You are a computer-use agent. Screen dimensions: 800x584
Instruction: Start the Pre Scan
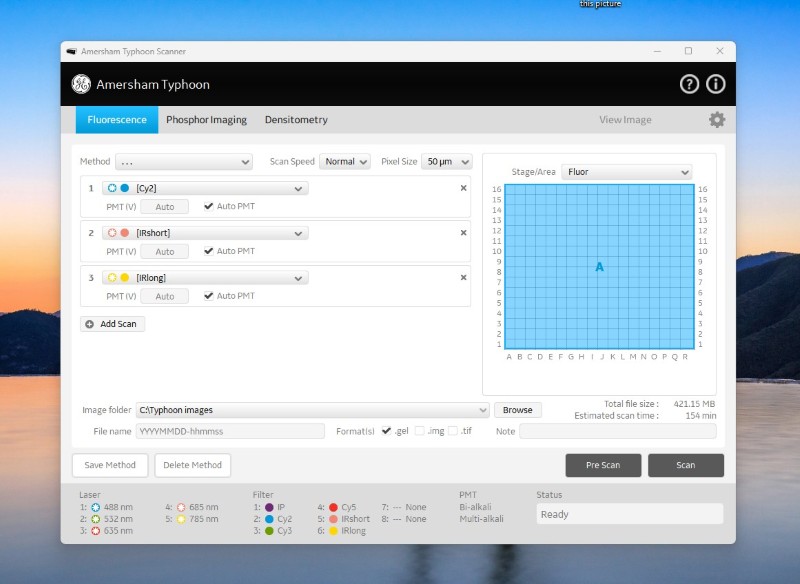pyautogui.click(x=603, y=465)
